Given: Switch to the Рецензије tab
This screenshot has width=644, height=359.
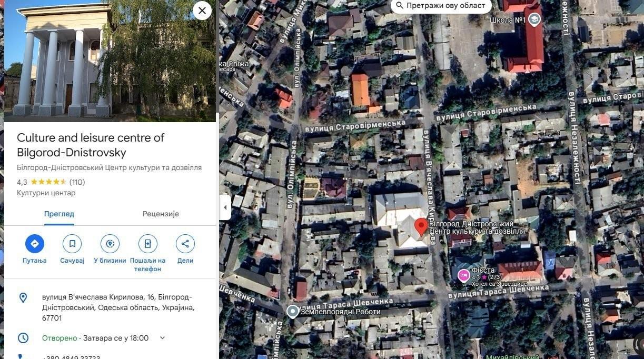Looking at the screenshot, I should [x=161, y=214].
